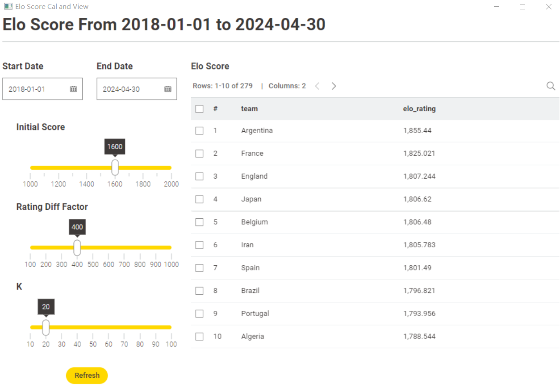Viewport: 560px width, 392px height.
Task: Click the Brazil team cell
Action: click(250, 291)
